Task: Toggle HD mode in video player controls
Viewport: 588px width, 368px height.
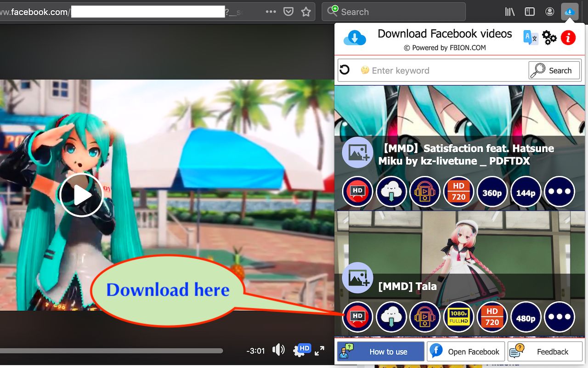Action: [x=302, y=350]
